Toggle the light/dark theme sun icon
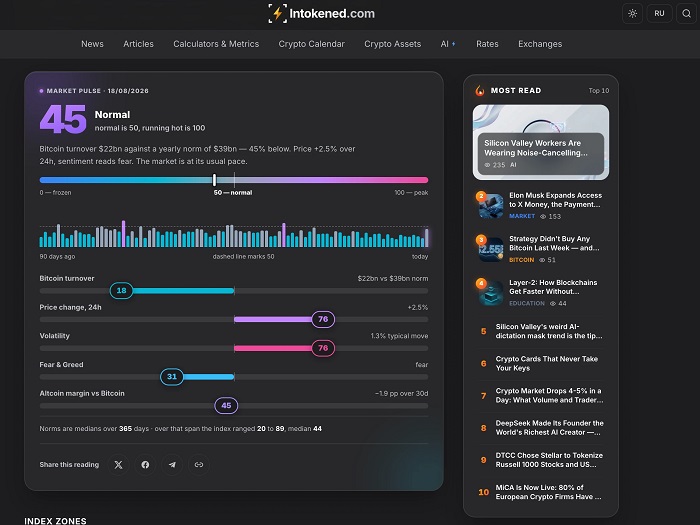 click(x=632, y=13)
